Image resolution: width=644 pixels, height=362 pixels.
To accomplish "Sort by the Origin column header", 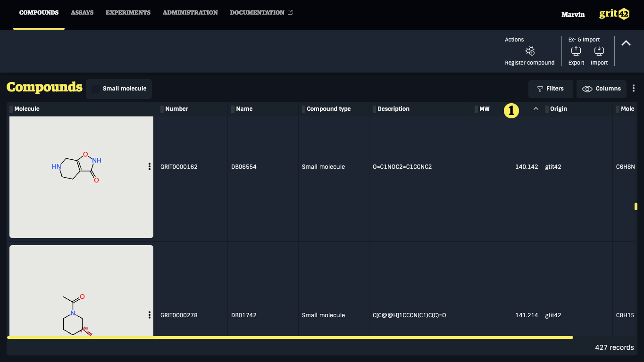I will [559, 109].
